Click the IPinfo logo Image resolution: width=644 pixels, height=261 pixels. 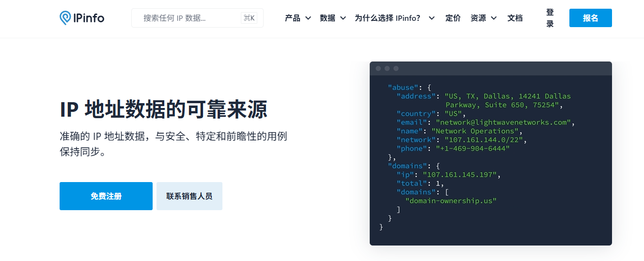point(82,18)
